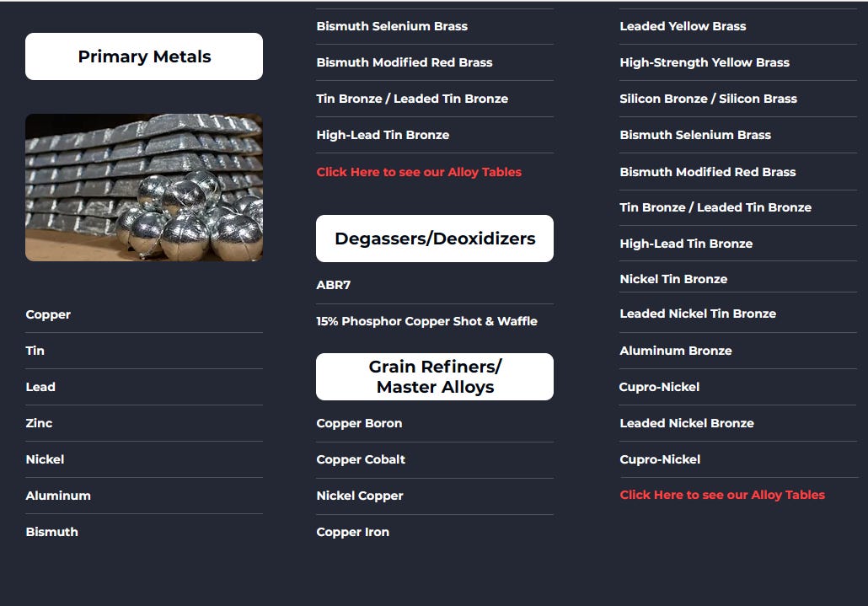
Task: Open the Grain Refiners/Master Alloys heading button
Action: point(435,377)
